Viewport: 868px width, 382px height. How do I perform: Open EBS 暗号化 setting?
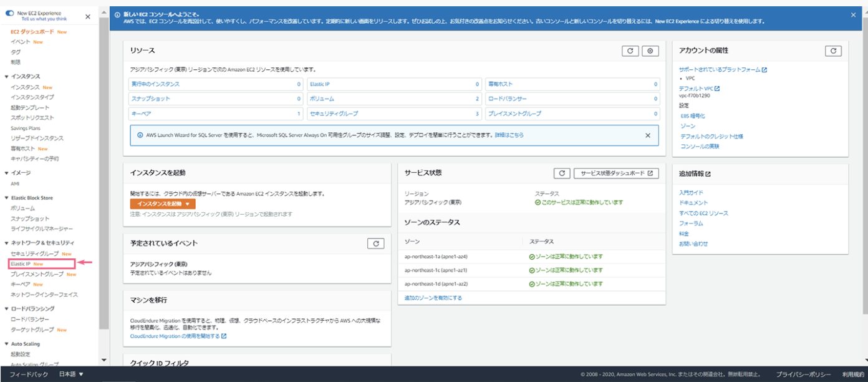click(x=693, y=116)
